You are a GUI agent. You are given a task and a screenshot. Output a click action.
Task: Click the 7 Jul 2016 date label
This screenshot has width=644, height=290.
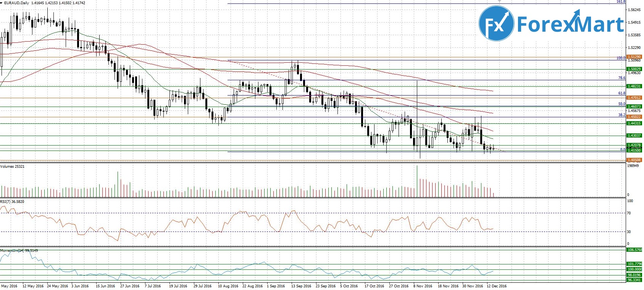point(153,286)
